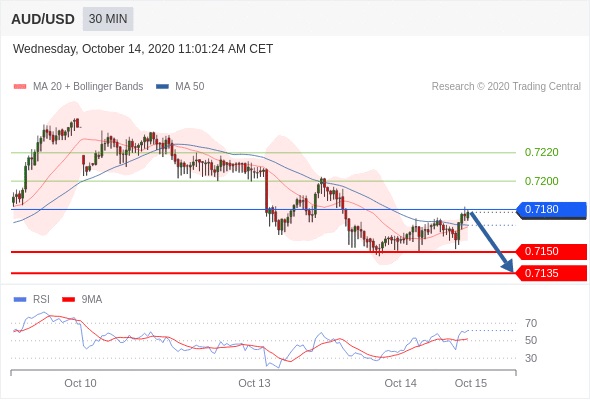This screenshot has width=590, height=400.
Task: Click the green 0.7200 resistance label
Action: (x=541, y=181)
